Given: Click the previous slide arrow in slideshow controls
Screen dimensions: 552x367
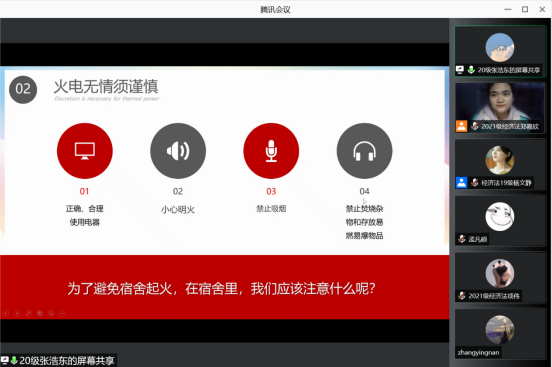Looking at the screenshot, I should pos(5,313).
